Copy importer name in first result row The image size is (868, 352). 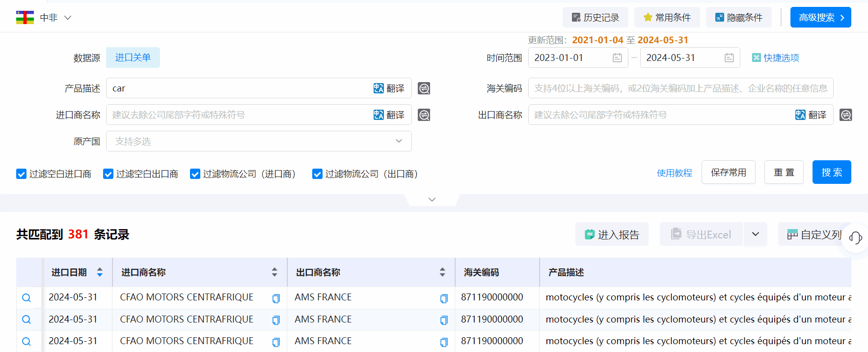tap(276, 298)
